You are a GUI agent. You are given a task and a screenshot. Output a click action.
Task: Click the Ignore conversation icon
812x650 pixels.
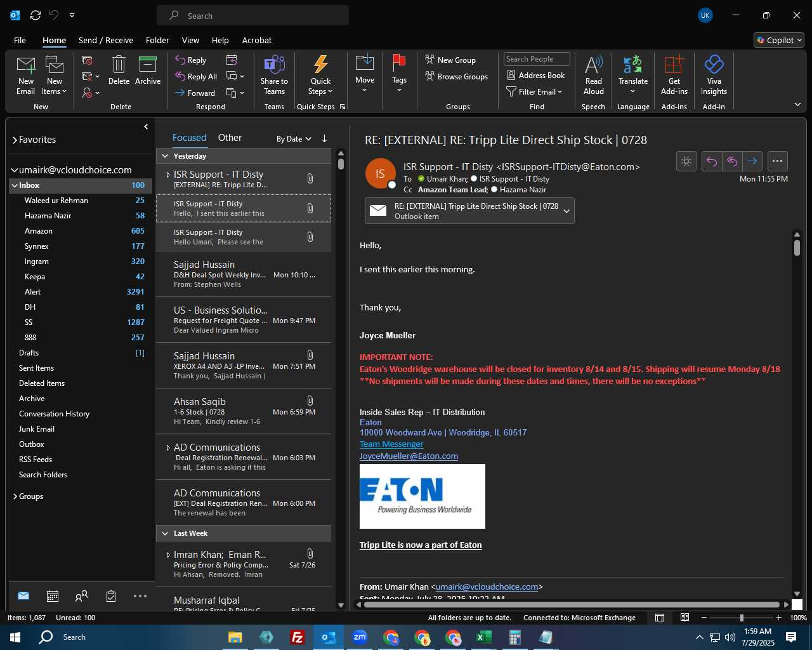tap(88, 60)
